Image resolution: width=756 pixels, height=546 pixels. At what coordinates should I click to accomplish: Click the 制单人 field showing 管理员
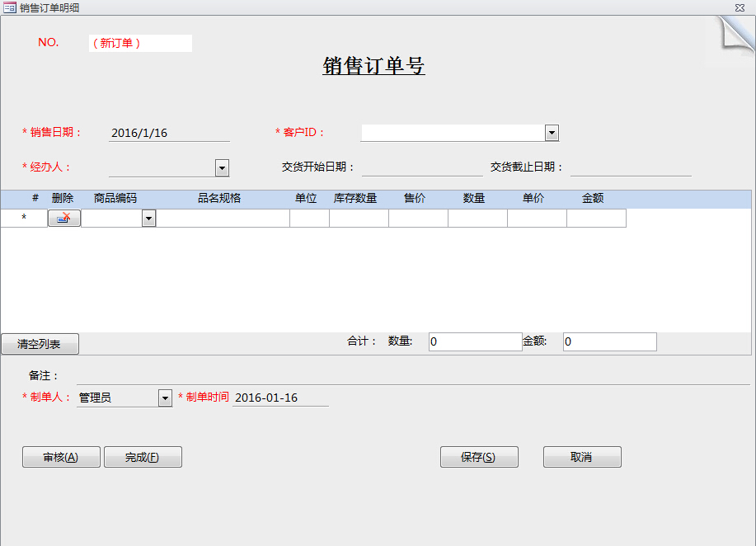click(118, 398)
